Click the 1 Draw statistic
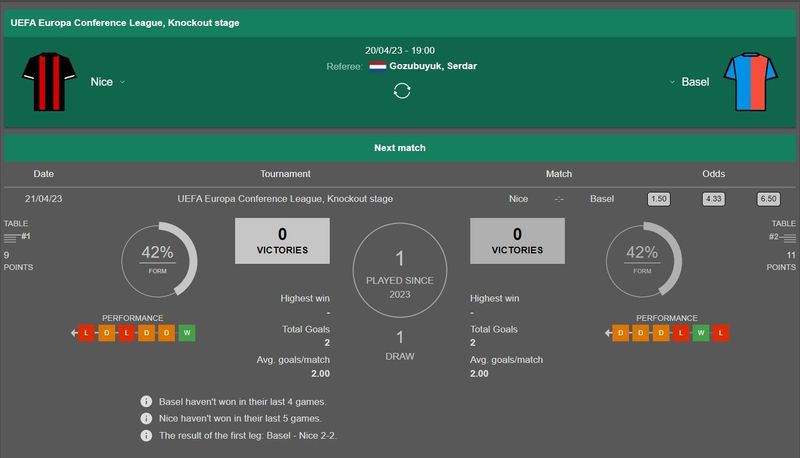This screenshot has height=458, width=800. click(400, 346)
